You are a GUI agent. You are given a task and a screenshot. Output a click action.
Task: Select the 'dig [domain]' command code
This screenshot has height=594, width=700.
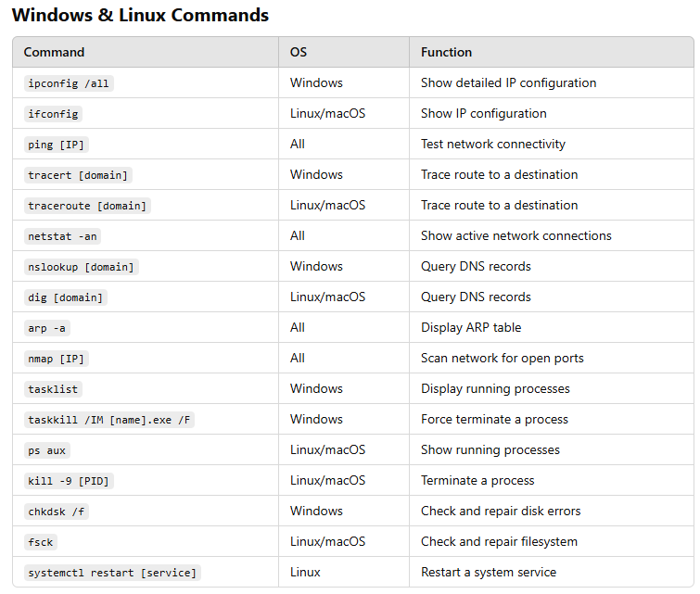66,297
